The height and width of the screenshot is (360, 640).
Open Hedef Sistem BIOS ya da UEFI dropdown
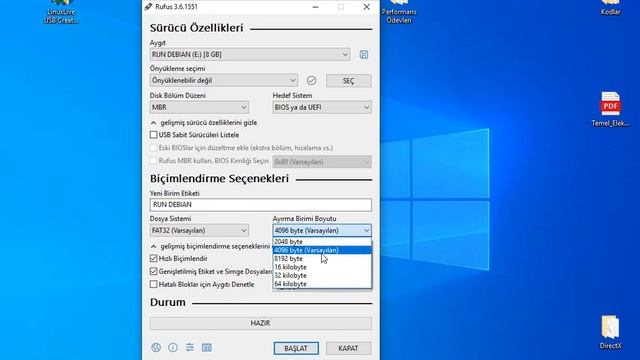coord(322,107)
